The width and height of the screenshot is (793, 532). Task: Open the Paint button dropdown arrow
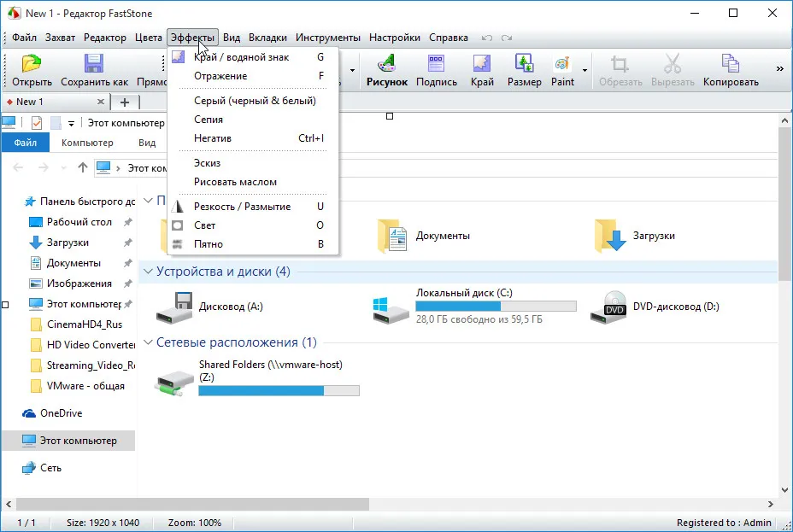[x=584, y=70]
